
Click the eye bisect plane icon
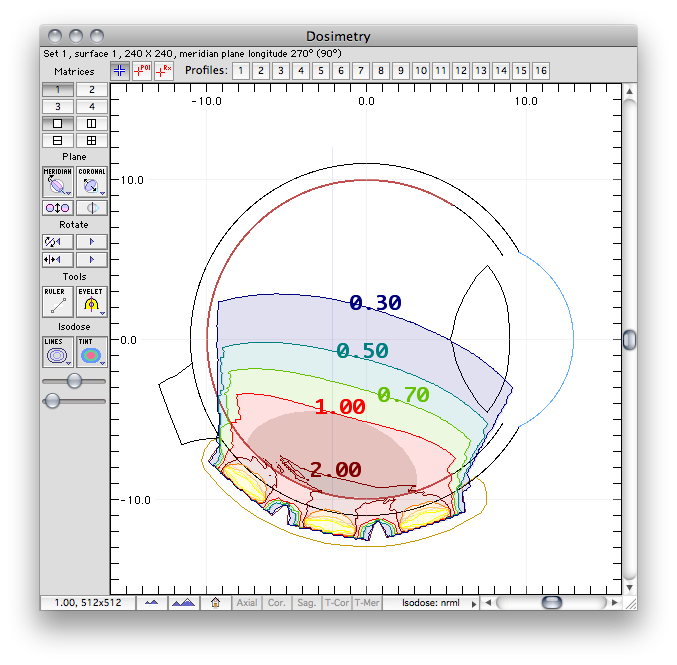tap(92, 208)
